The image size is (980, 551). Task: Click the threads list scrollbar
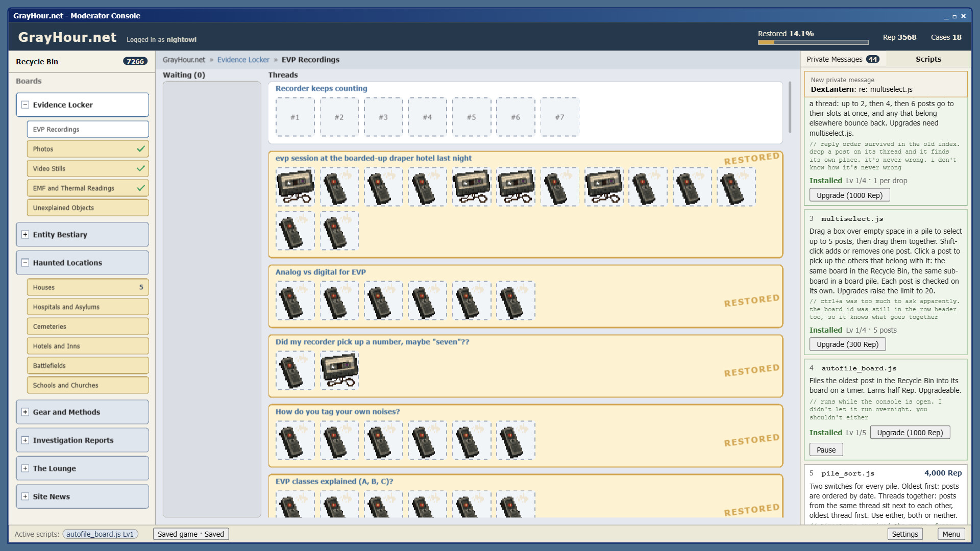790,107
